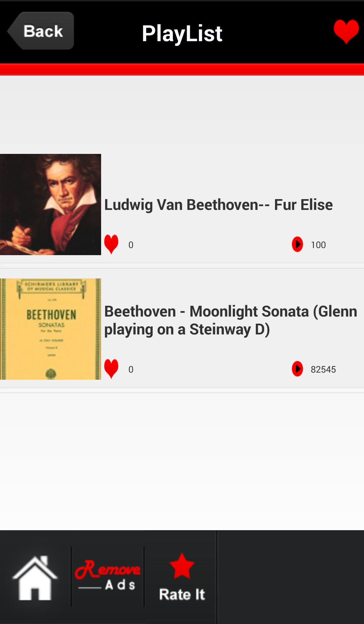This screenshot has width=364, height=624.
Task: Like the Fur Elise track heart
Action: tap(111, 244)
